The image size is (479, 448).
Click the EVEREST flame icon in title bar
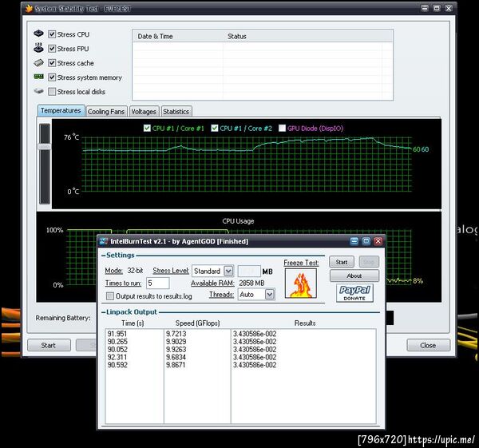click(29, 8)
